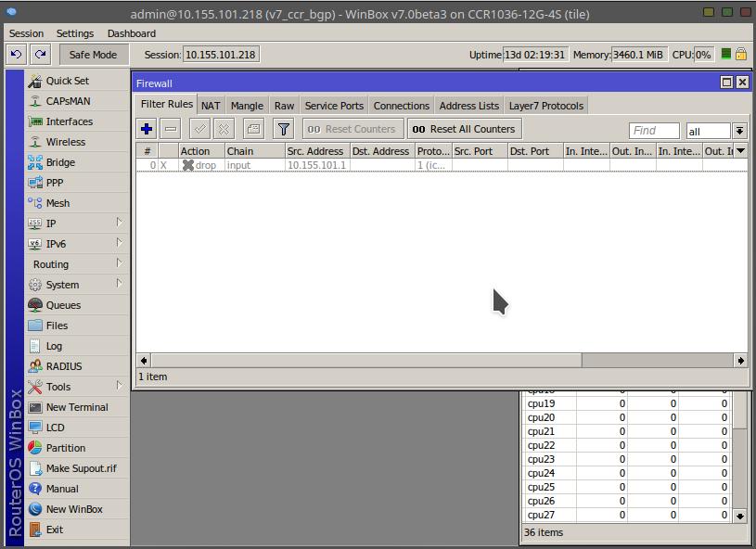This screenshot has height=549, width=756.
Task: Open the column selector dropdown arrow
Action: 740,151
